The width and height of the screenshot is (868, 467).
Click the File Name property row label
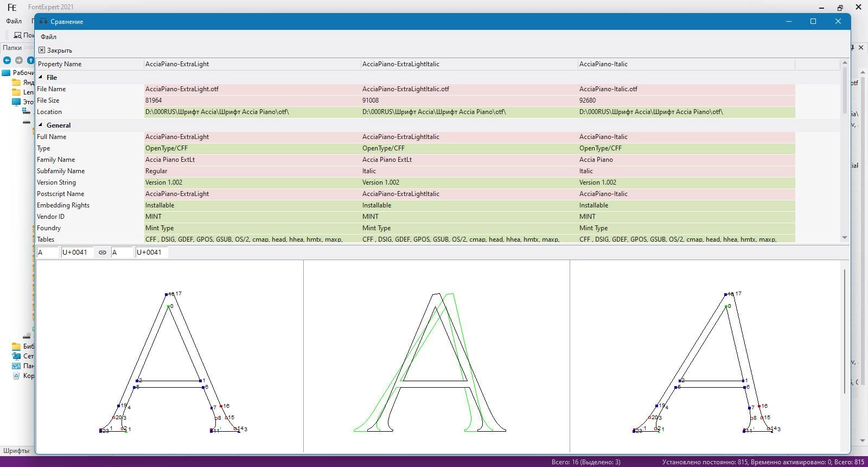tap(51, 89)
